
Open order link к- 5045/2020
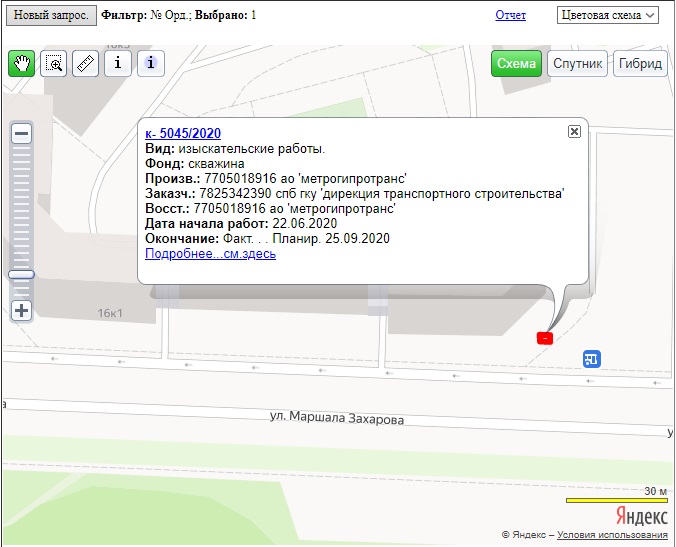(183, 133)
